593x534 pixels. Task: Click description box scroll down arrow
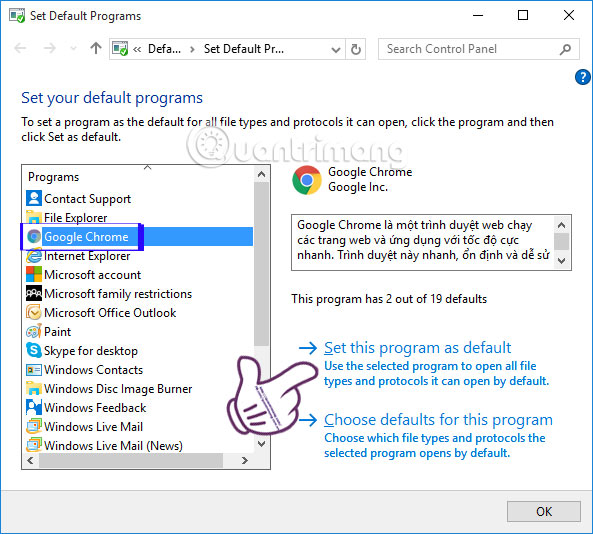tap(562, 261)
